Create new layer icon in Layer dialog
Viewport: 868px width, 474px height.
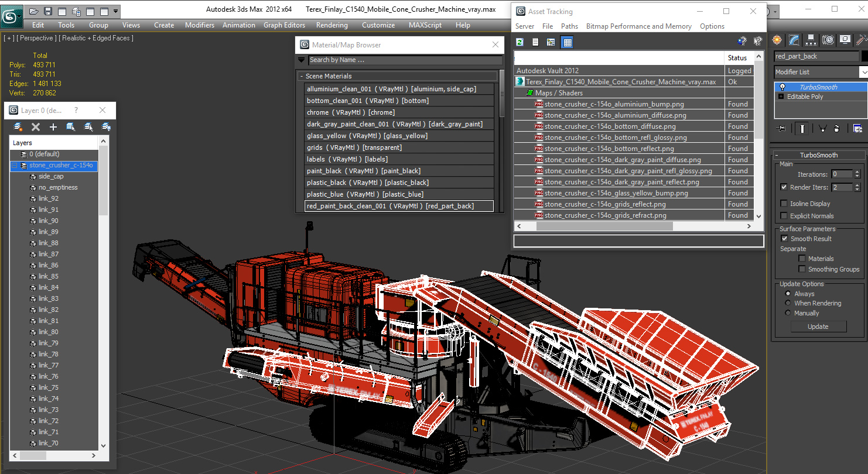click(x=18, y=127)
